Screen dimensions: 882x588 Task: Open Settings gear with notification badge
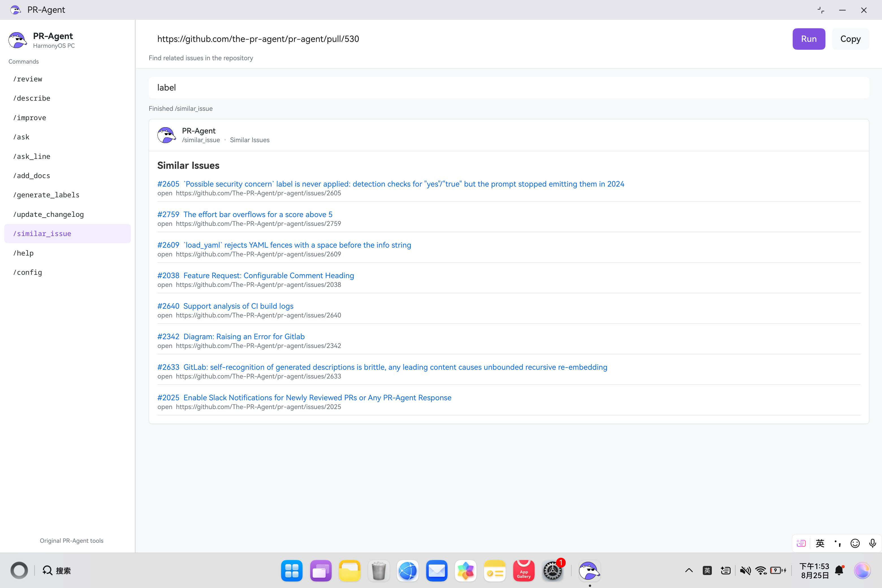(x=553, y=571)
